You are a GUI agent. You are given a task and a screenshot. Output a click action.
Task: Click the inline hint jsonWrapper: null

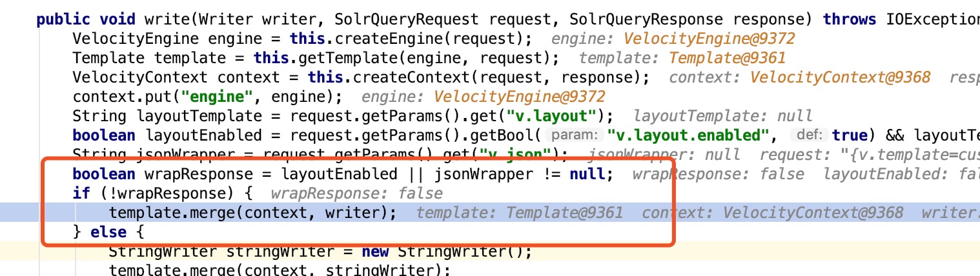(664, 155)
